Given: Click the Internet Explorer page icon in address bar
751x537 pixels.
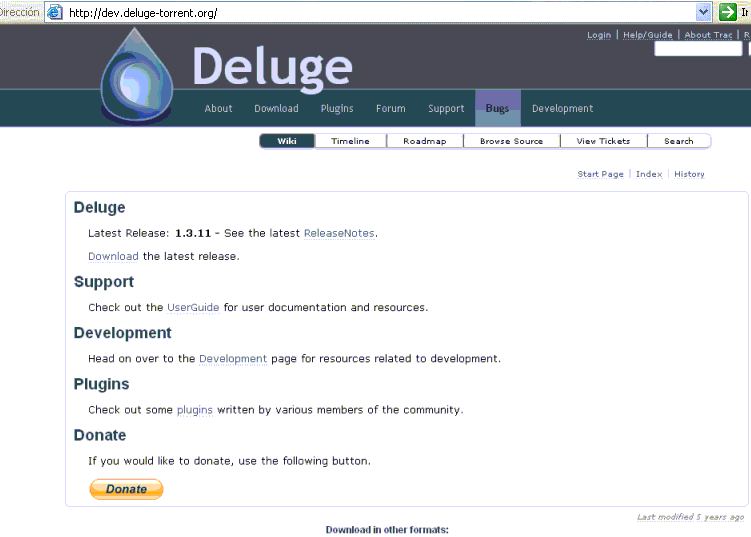Looking at the screenshot, I should [x=55, y=11].
